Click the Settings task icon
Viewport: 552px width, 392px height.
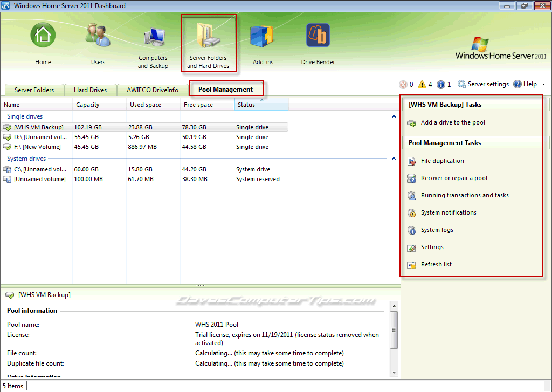411,248
